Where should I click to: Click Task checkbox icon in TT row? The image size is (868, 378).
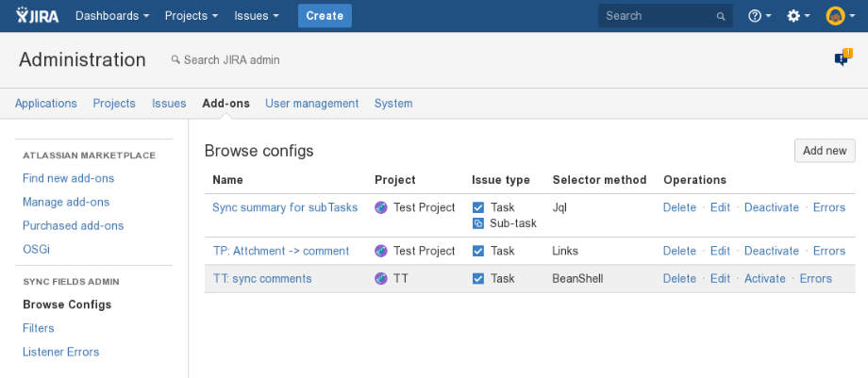(x=478, y=279)
